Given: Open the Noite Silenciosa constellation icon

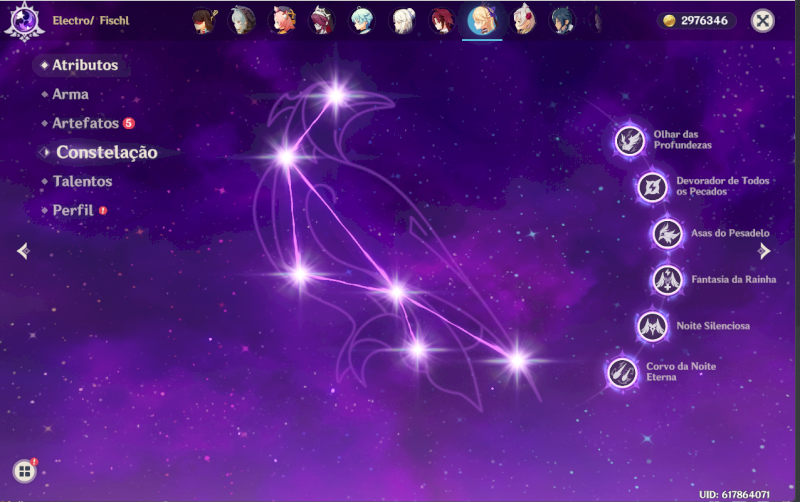Looking at the screenshot, I should (x=652, y=327).
